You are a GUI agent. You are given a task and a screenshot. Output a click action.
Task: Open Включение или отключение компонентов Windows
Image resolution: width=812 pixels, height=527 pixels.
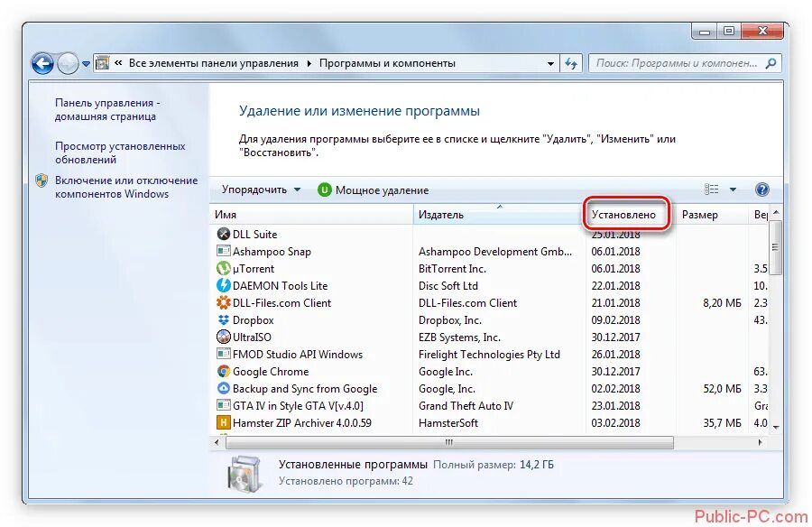[x=126, y=187]
